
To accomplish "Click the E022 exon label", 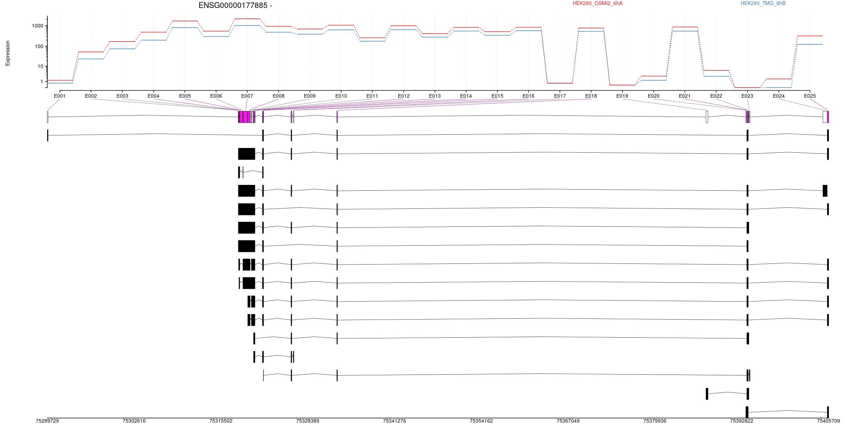I will [716, 96].
